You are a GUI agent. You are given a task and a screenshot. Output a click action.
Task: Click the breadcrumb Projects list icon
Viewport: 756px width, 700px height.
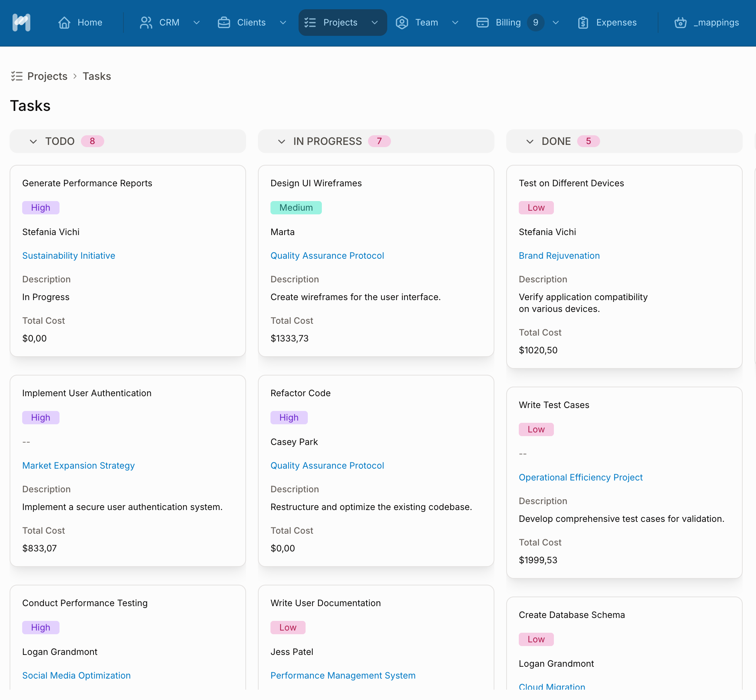17,76
